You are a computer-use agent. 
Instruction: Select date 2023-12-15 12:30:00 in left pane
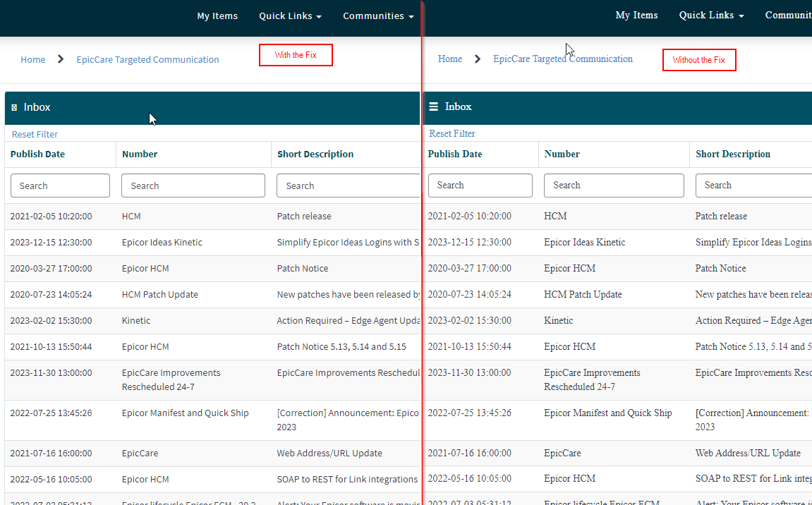[x=51, y=242]
